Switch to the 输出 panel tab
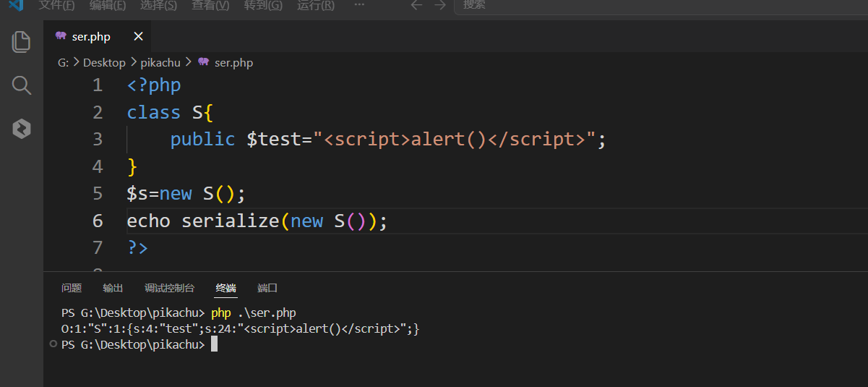The height and width of the screenshot is (387, 868). pyautogui.click(x=113, y=288)
